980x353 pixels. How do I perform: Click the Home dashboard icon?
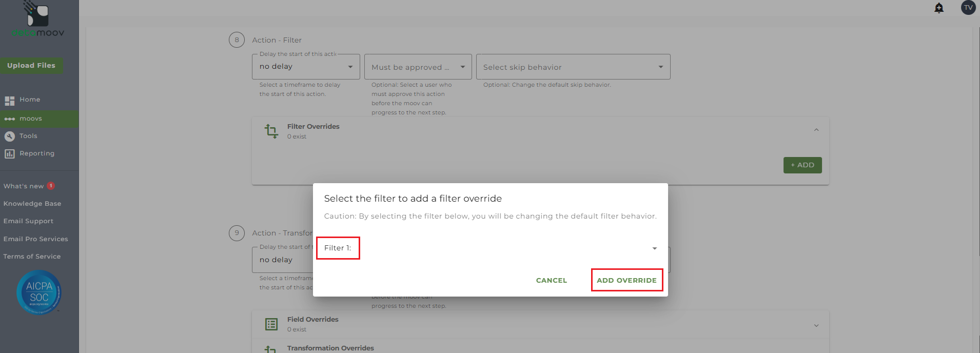pyautogui.click(x=10, y=101)
